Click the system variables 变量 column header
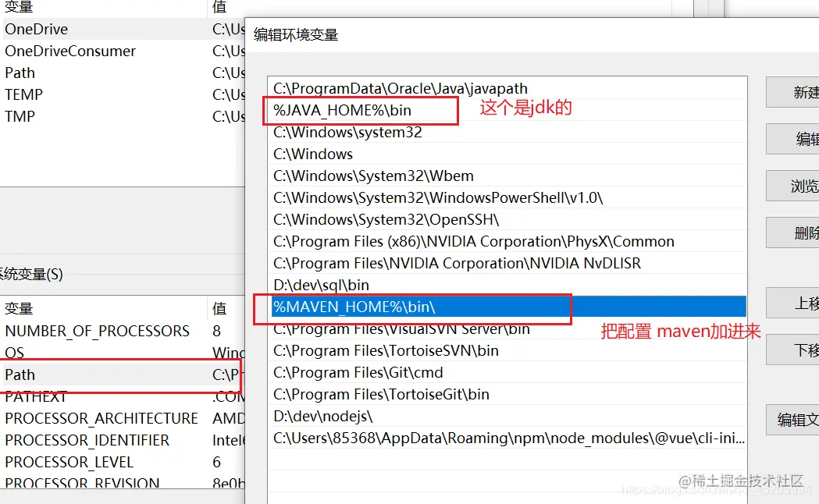Image resolution: width=819 pixels, height=504 pixels. [x=103, y=308]
